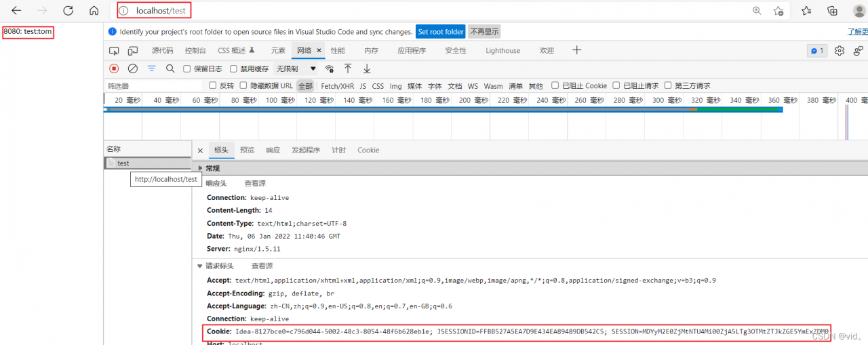This screenshot has width=868, height=345.
Task: Filter requests by Img type
Action: pyautogui.click(x=395, y=86)
